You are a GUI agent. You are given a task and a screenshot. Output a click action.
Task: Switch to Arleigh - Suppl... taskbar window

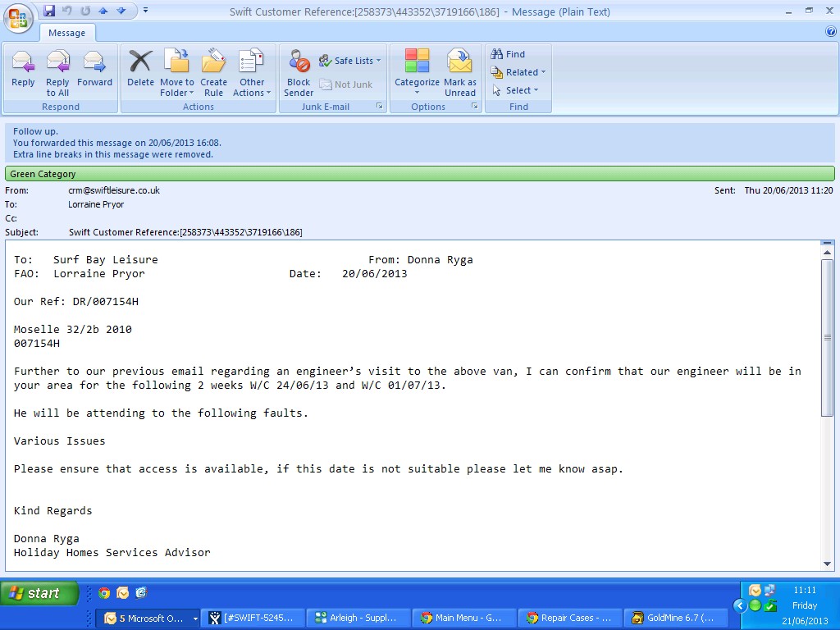click(359, 618)
